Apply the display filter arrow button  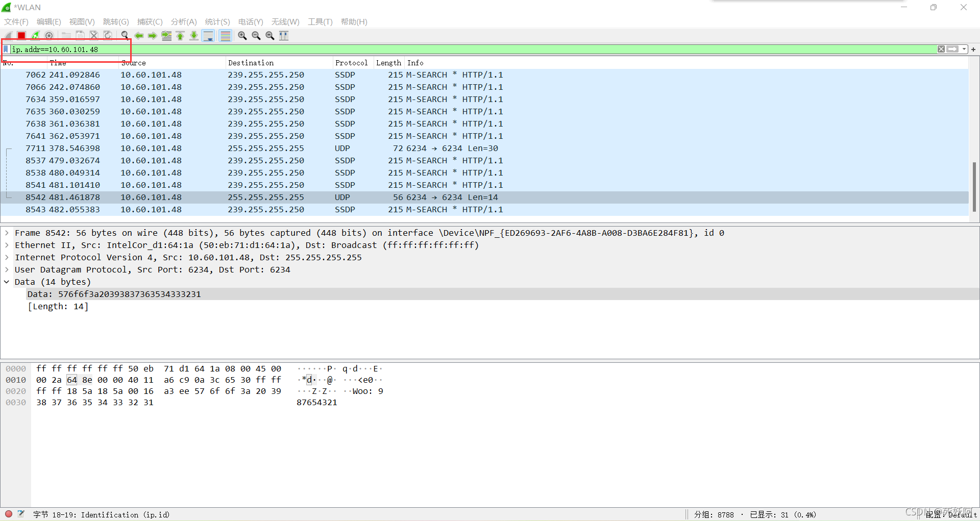[x=952, y=49]
